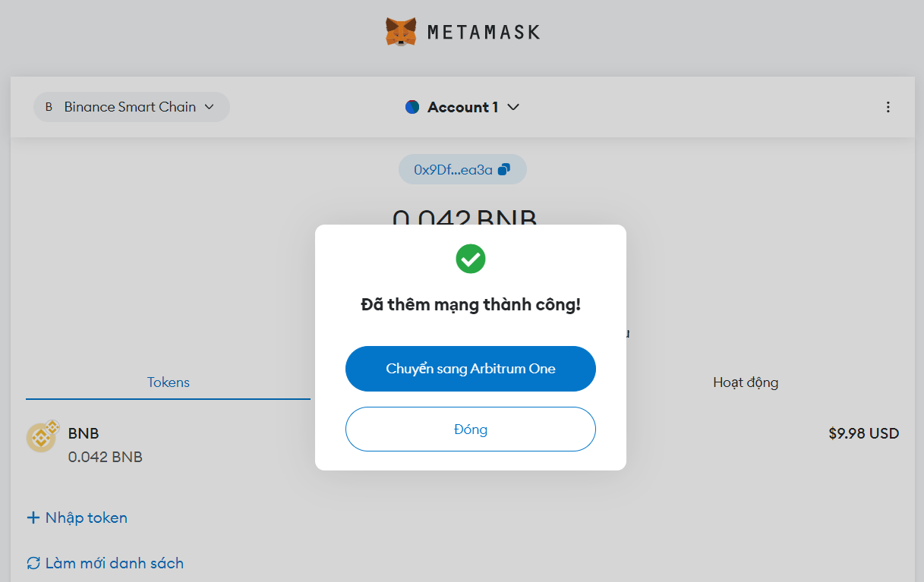Click the refresh icon beside Làm mới danh sách

(33, 563)
